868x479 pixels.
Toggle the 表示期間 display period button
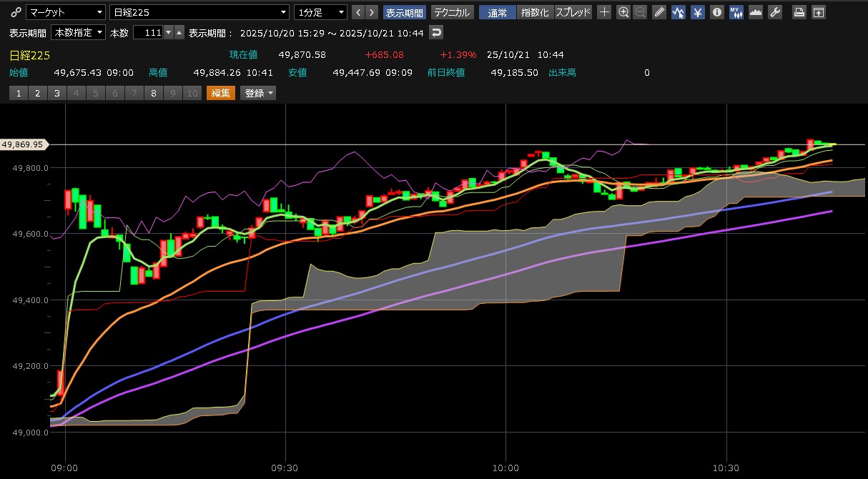(x=404, y=12)
